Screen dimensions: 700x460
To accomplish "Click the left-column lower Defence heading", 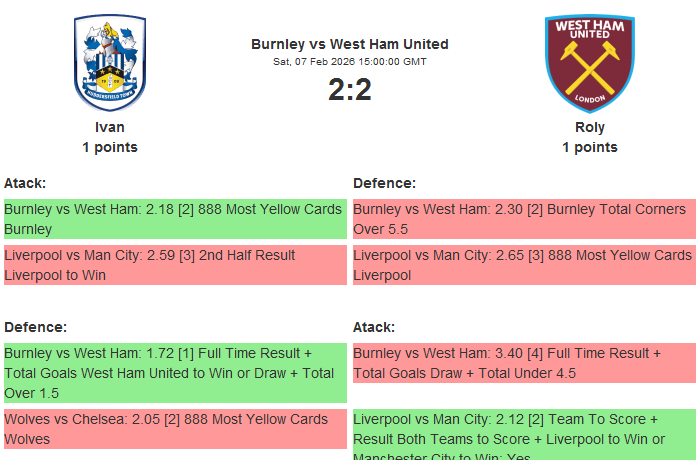I will 35,327.
